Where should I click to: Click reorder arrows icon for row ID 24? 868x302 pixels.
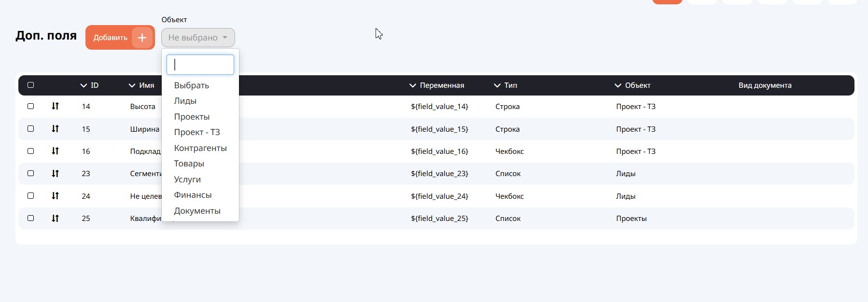55,196
